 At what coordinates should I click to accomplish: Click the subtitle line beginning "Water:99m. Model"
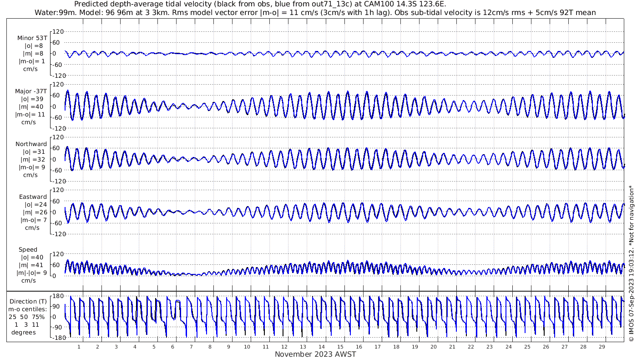pyautogui.click(x=315, y=12)
